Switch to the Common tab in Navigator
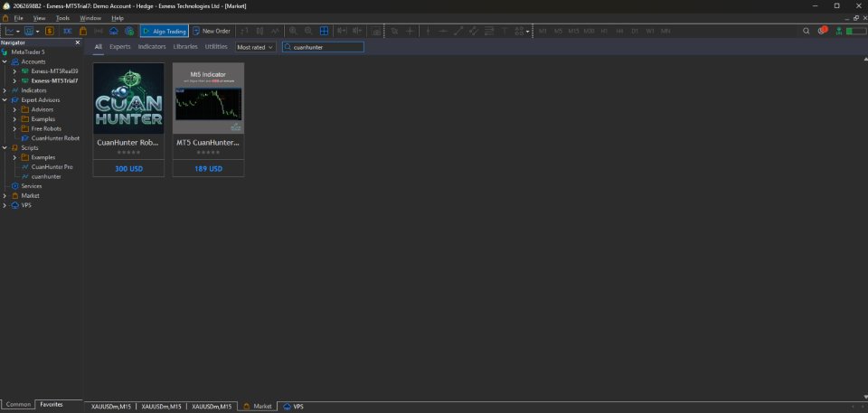868x413 pixels. (x=18, y=405)
